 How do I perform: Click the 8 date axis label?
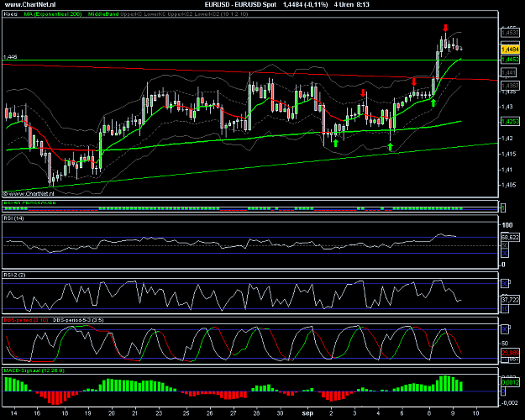tap(429, 413)
